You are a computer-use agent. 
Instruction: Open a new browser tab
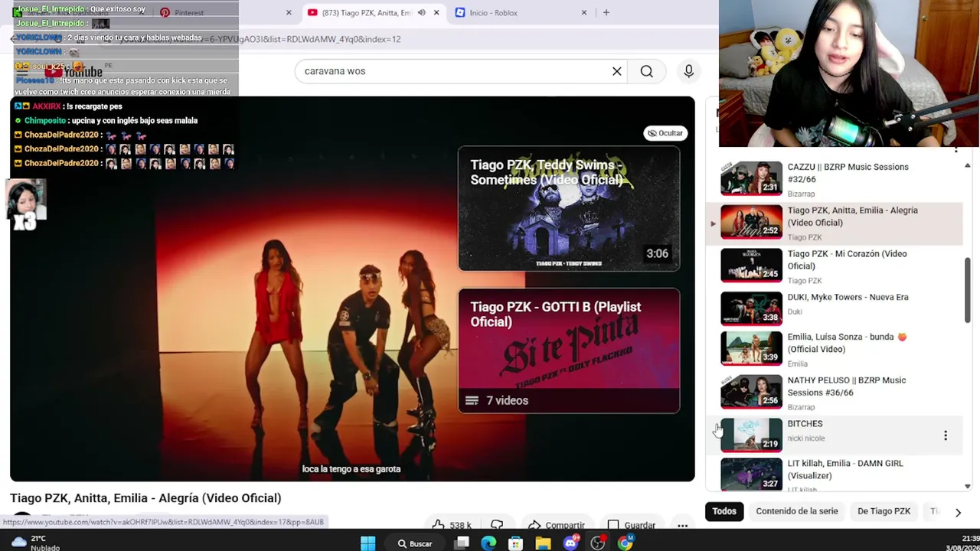click(606, 13)
